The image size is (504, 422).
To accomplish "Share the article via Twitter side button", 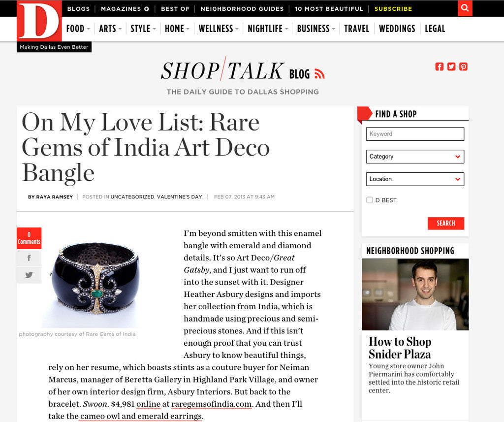I will pos(29,275).
